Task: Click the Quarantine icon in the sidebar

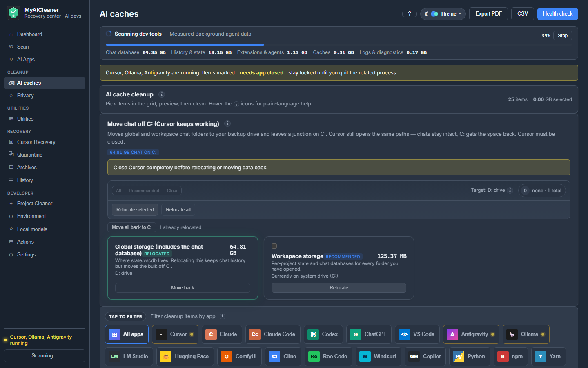Action: click(x=11, y=155)
